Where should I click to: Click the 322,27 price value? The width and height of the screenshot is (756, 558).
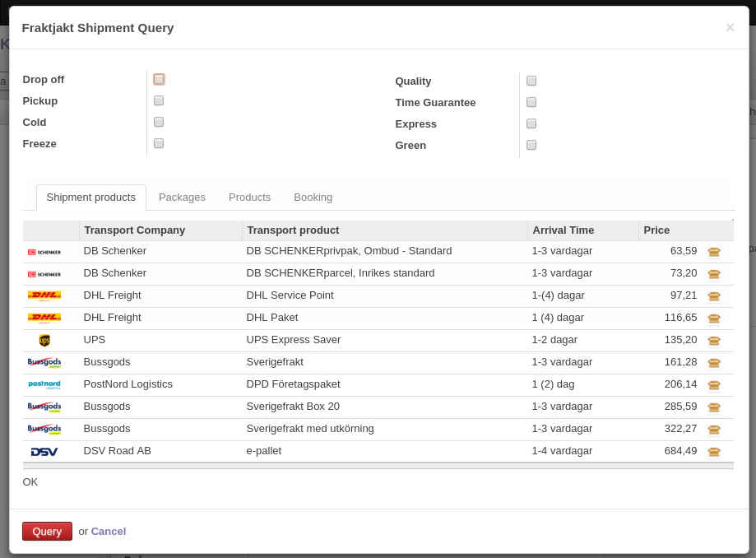tap(680, 428)
